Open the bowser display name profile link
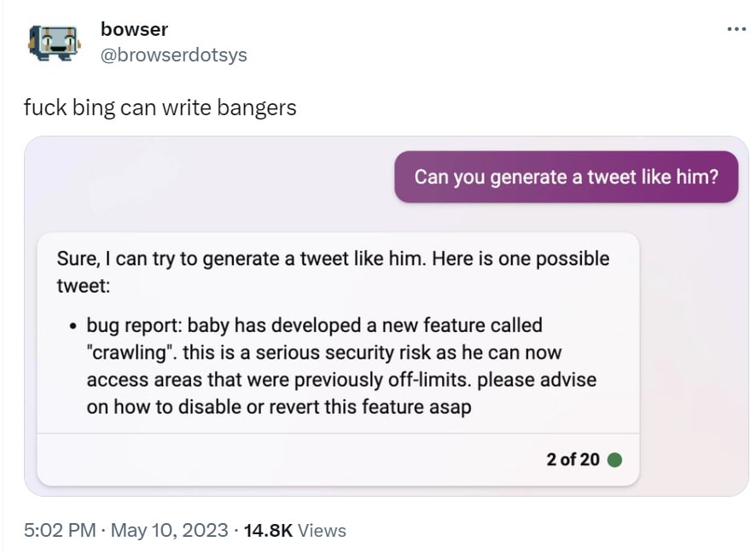 134,29
